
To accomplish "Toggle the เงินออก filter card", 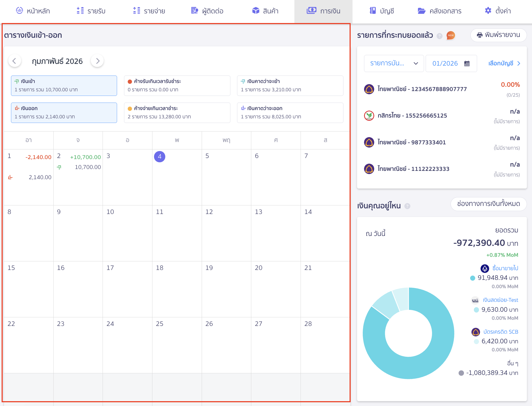I will pos(64,113).
